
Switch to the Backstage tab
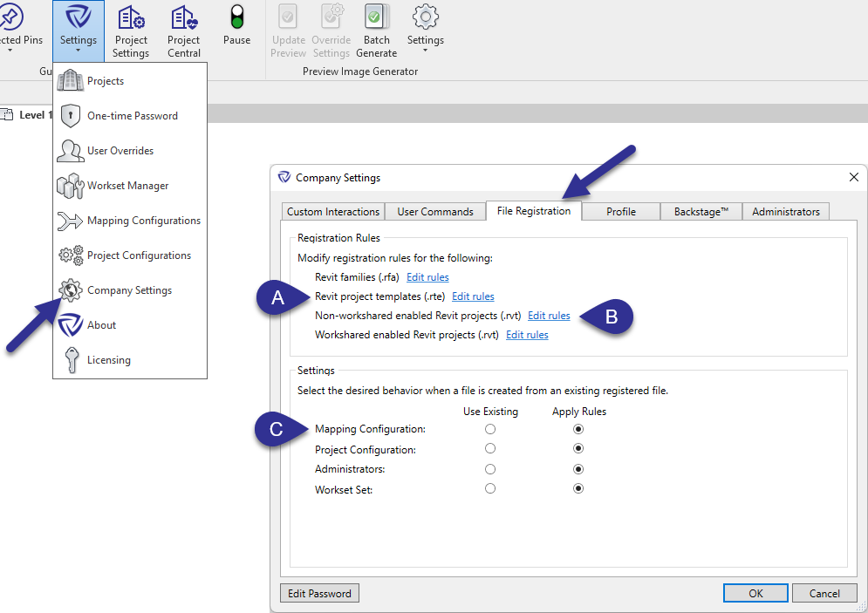[x=701, y=212]
